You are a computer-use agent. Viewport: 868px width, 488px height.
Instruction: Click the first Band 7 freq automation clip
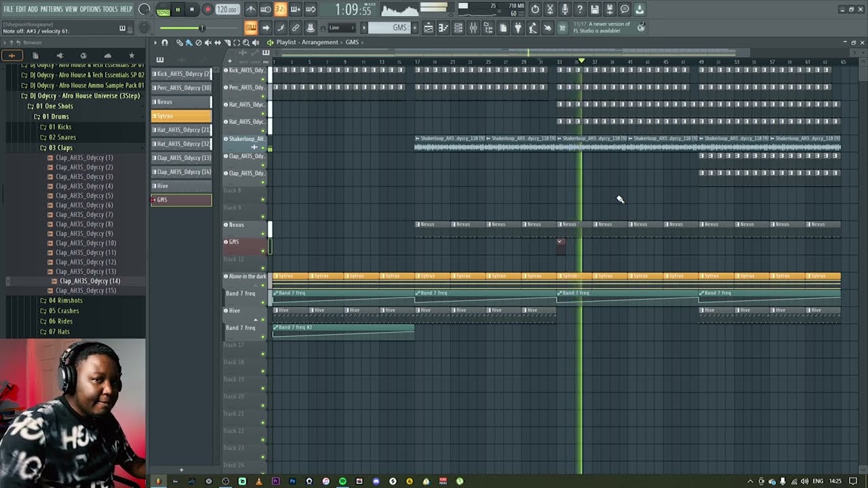[343, 296]
